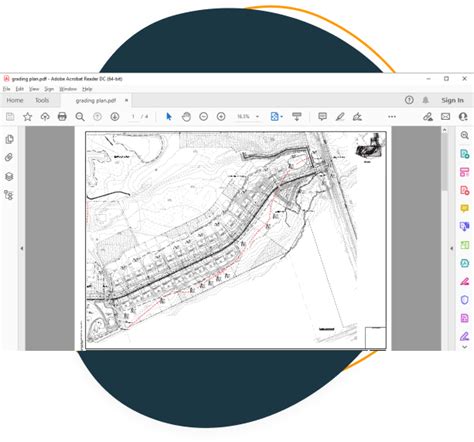The image size is (474, 442).
Task: Open the Window menu
Action: 68,89
